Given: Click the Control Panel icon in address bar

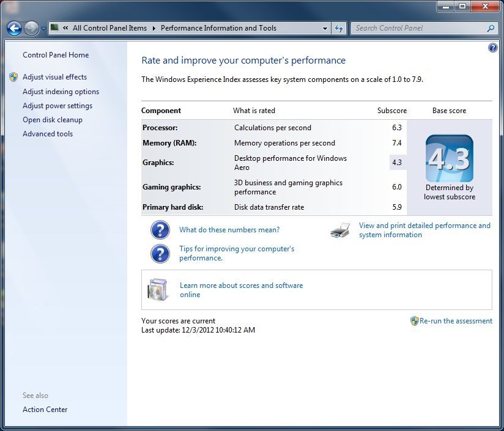Looking at the screenshot, I should (x=54, y=28).
